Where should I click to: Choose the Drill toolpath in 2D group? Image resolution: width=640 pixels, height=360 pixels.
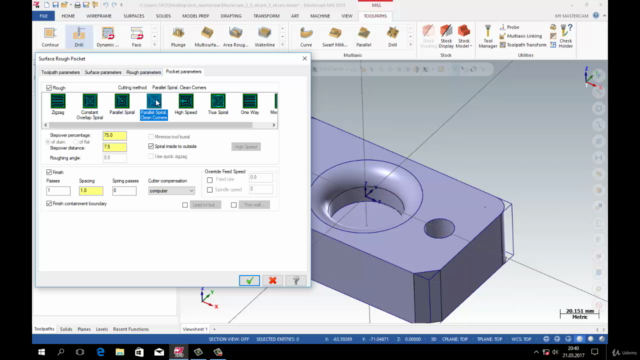pos(79,37)
